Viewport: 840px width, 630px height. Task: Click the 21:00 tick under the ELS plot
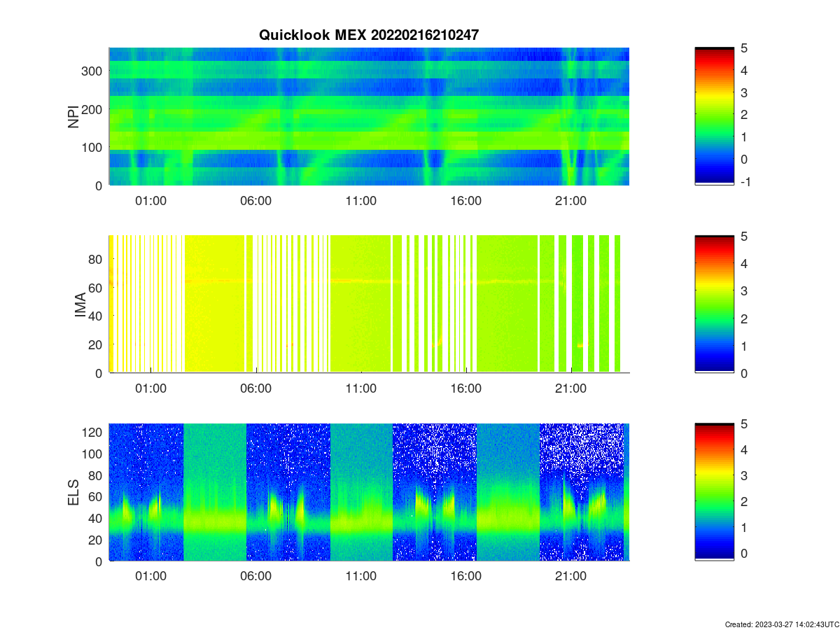(570, 576)
